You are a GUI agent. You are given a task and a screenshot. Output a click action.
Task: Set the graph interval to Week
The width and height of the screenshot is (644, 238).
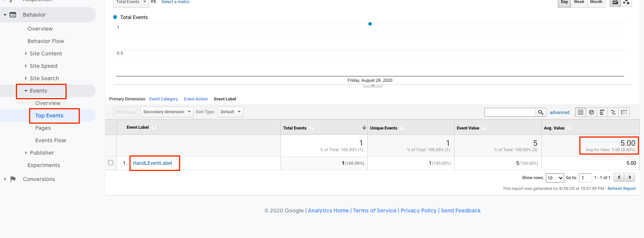(579, 2)
